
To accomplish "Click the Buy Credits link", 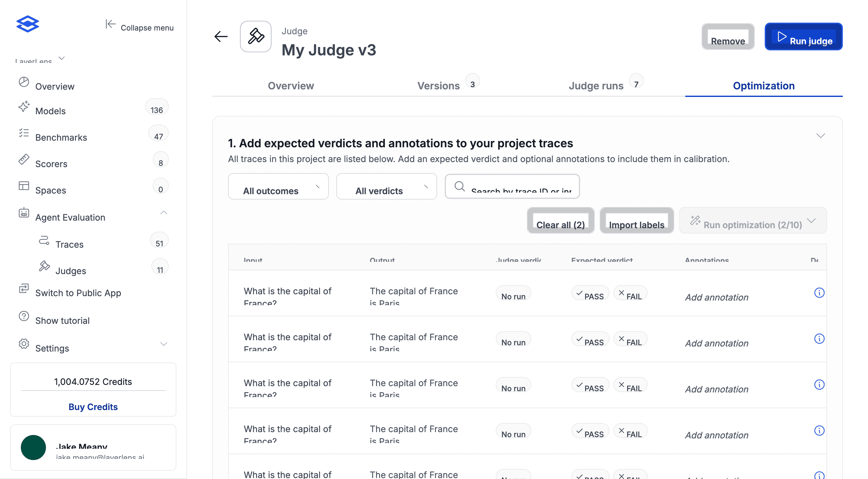I will [x=93, y=407].
